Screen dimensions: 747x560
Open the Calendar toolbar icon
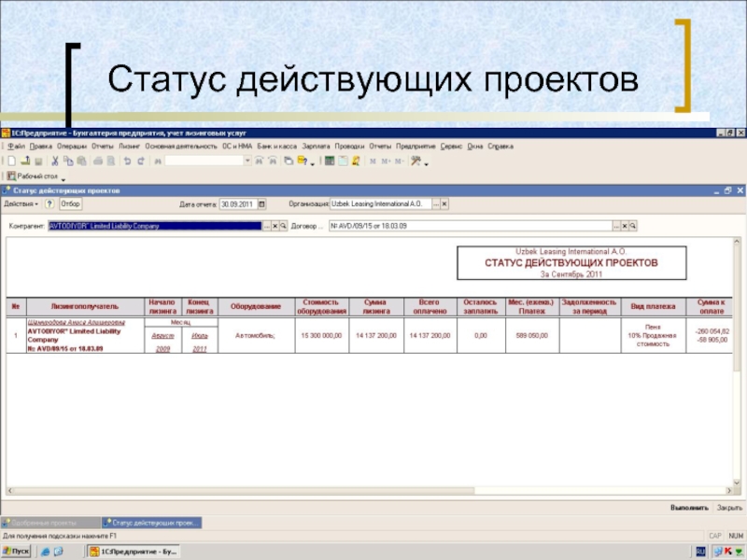coord(343,161)
